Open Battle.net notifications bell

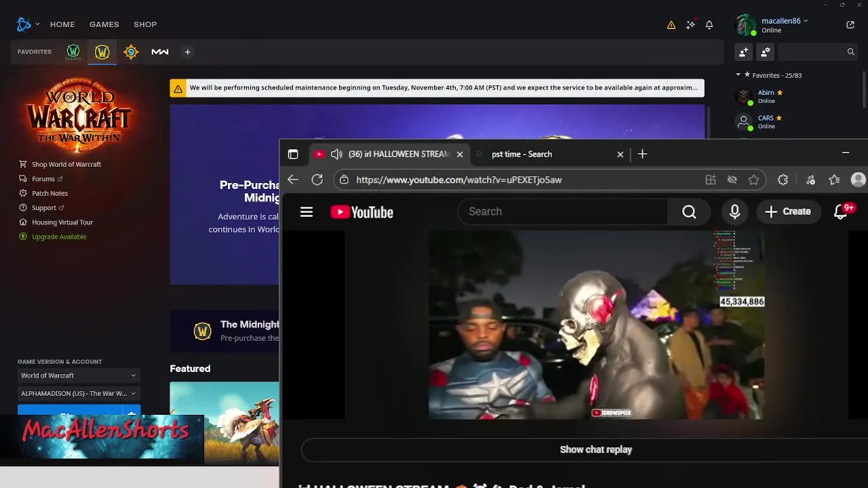(709, 25)
